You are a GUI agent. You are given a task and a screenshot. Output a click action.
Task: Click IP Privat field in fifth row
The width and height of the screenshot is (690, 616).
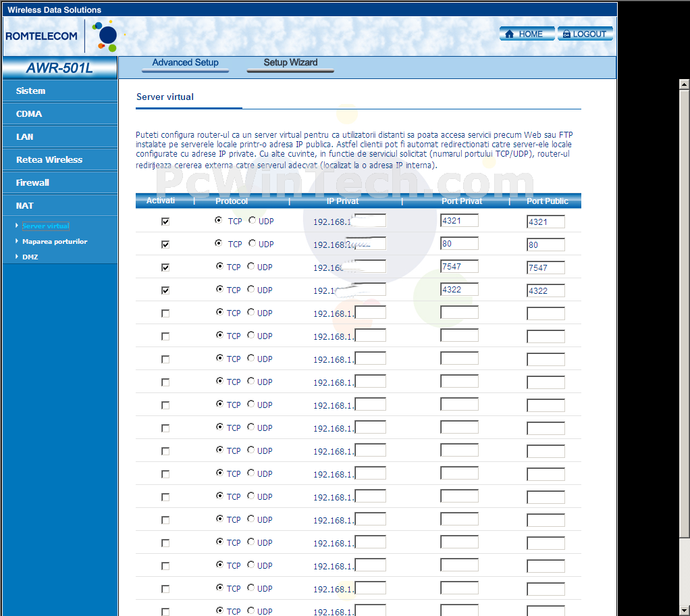click(371, 313)
